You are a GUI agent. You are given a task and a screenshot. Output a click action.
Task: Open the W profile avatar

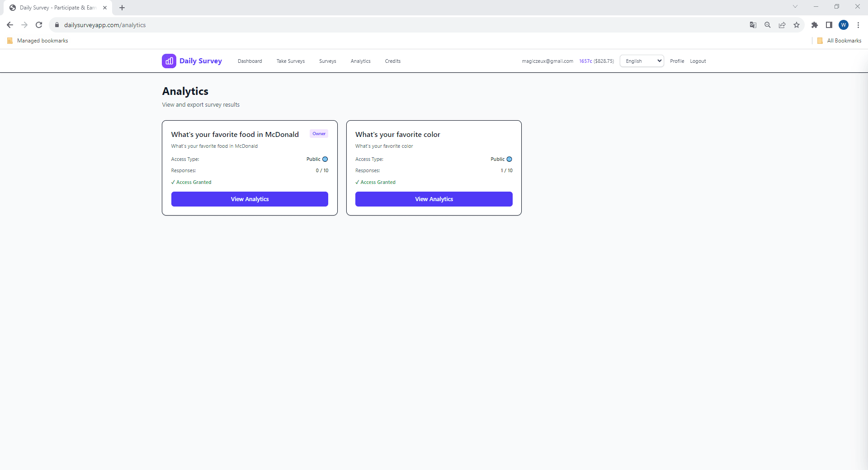click(844, 25)
